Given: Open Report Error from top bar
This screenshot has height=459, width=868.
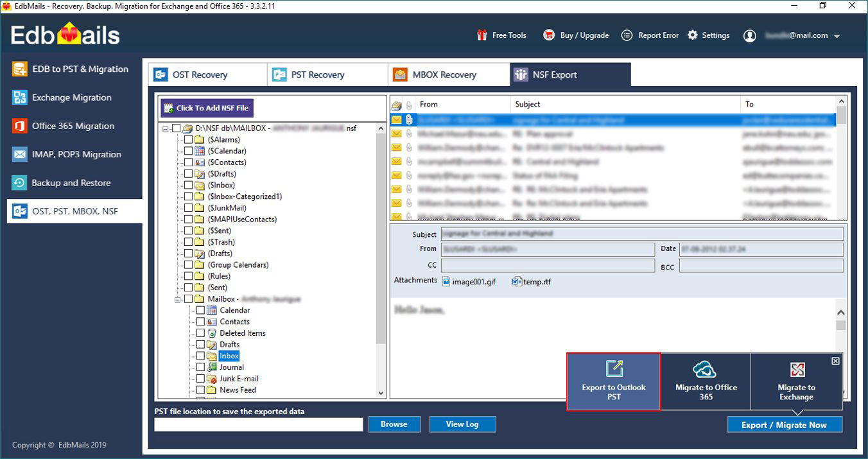Looking at the screenshot, I should coord(650,35).
